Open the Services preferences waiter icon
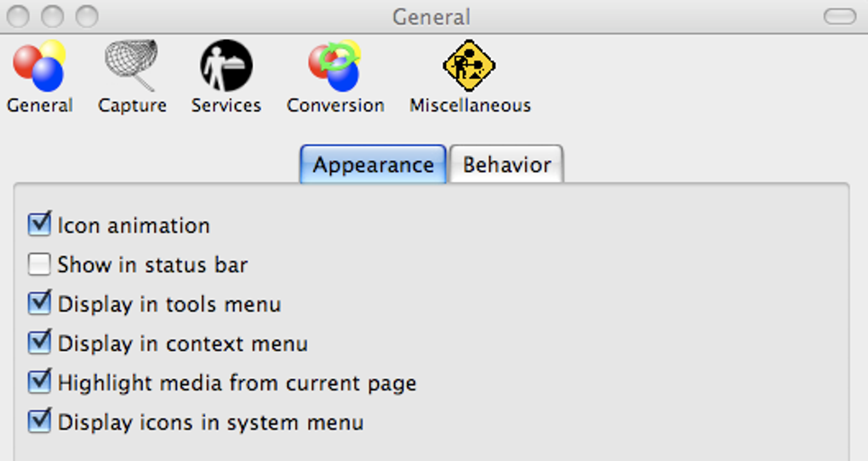The width and height of the screenshot is (868, 461). (226, 65)
